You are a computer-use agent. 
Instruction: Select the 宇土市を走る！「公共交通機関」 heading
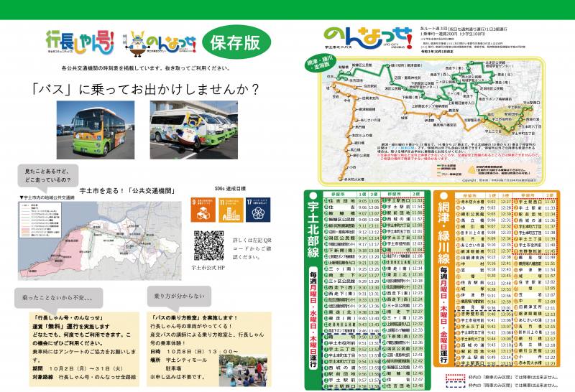click(x=127, y=191)
